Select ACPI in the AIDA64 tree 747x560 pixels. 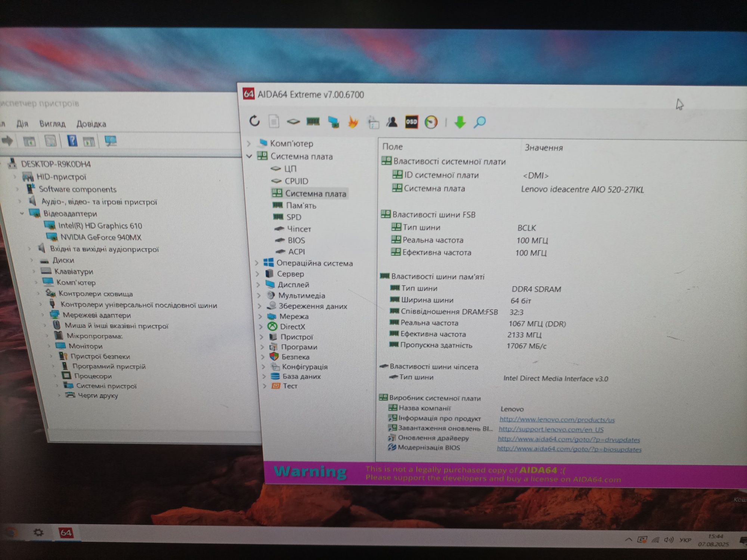coord(297,251)
